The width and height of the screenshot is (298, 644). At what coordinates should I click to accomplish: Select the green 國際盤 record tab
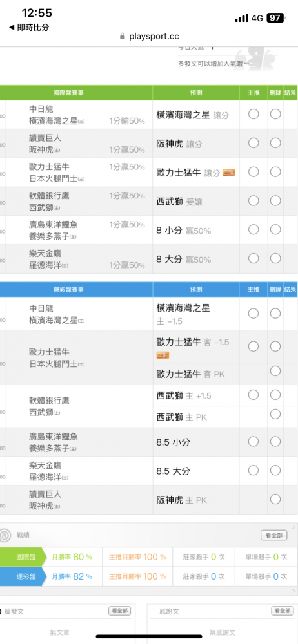(x=23, y=557)
